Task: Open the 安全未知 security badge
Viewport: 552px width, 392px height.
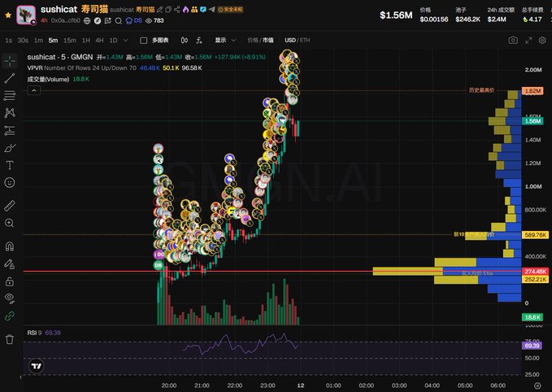Action: point(231,10)
